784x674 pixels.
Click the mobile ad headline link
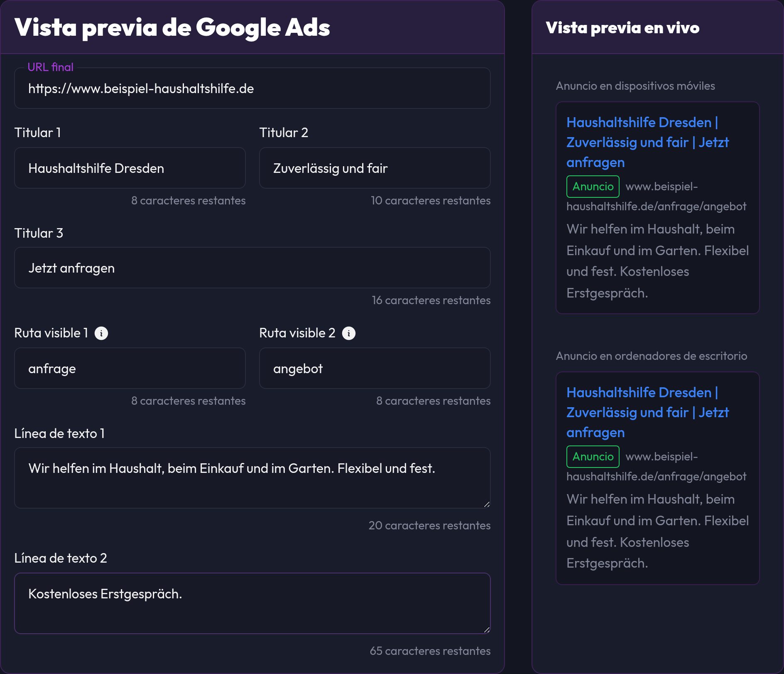pyautogui.click(x=647, y=143)
